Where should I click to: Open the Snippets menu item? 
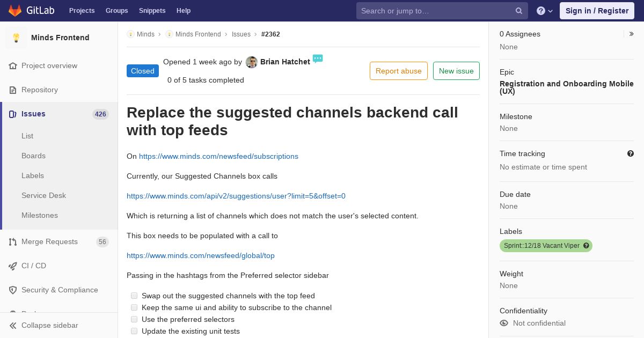click(152, 11)
